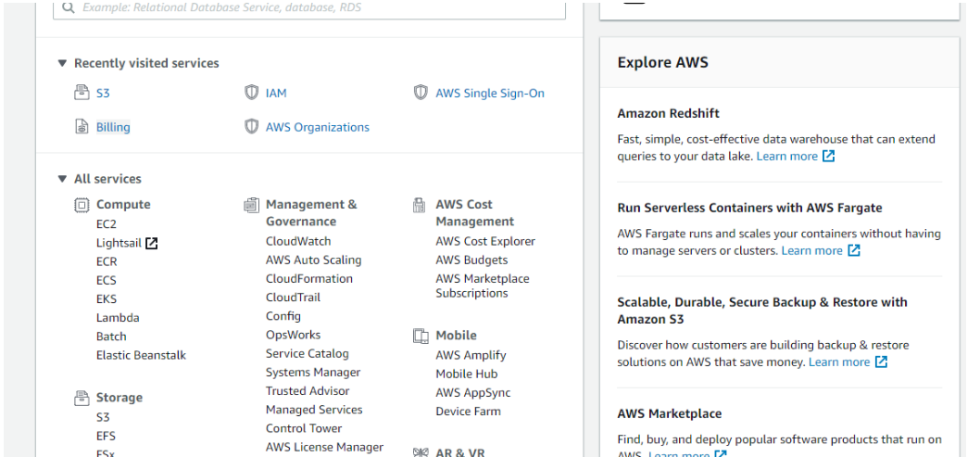The width and height of the screenshot is (980, 457).
Task: Open Lambda service
Action: pyautogui.click(x=119, y=318)
